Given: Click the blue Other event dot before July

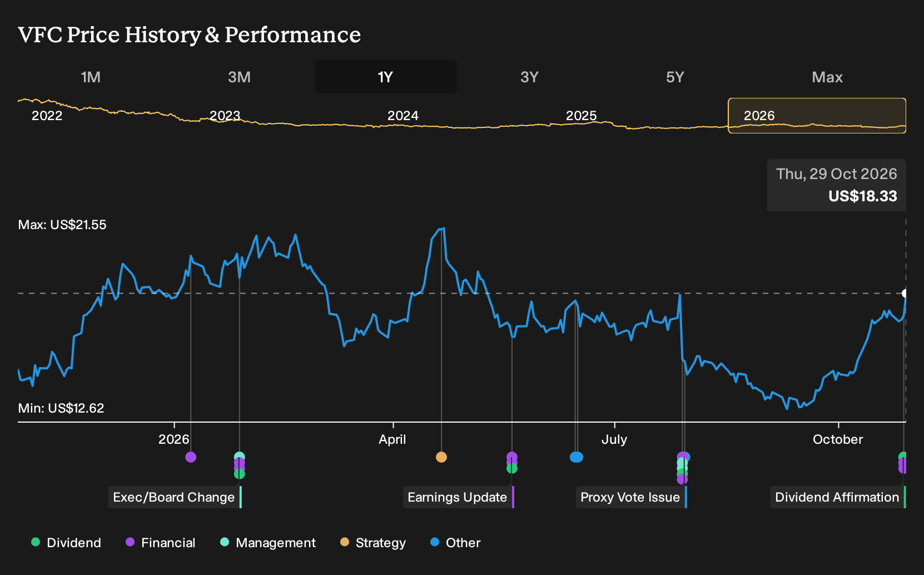Looking at the screenshot, I should pos(577,457).
